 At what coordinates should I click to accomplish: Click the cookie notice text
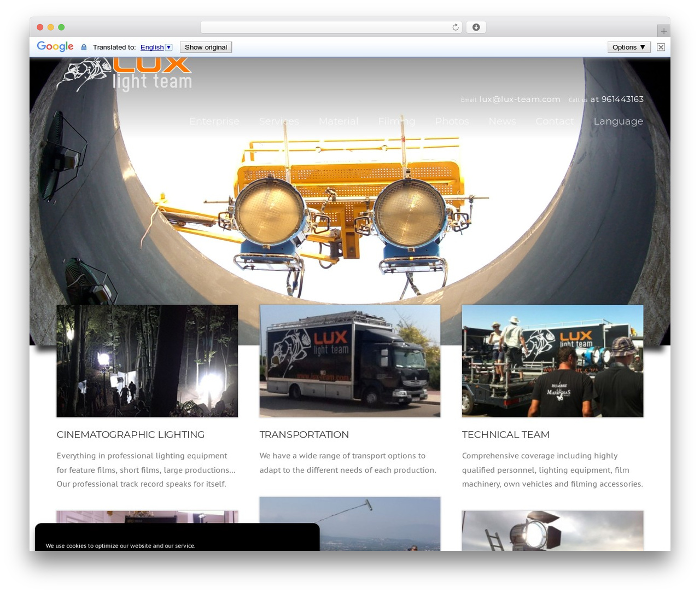120,546
